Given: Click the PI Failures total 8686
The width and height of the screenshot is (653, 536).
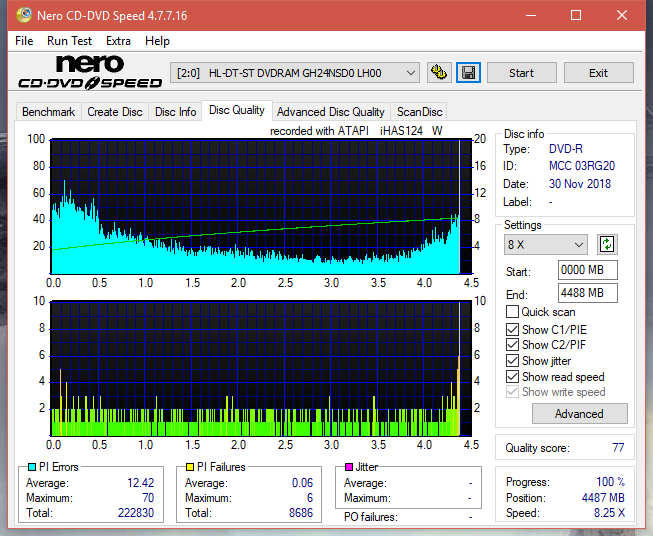Looking at the screenshot, I should tap(301, 513).
